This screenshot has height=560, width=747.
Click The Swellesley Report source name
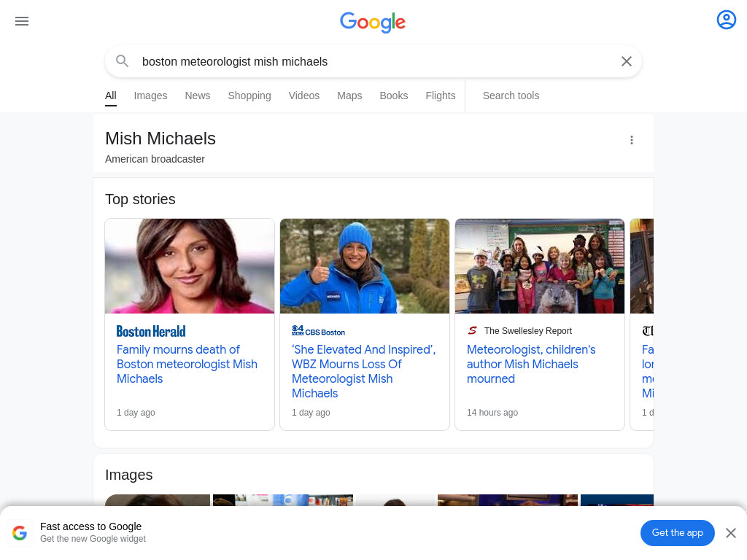(x=528, y=331)
